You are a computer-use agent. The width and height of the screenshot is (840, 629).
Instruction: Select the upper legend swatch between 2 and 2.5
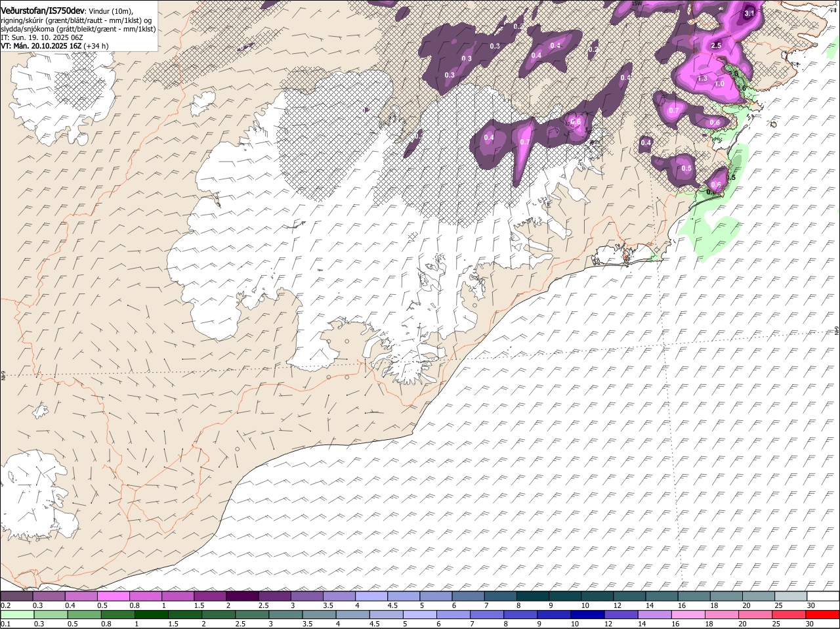pos(243,596)
